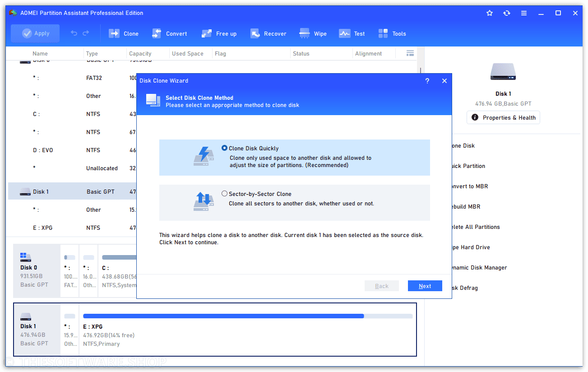Sort by the Capacity column header

click(x=140, y=53)
